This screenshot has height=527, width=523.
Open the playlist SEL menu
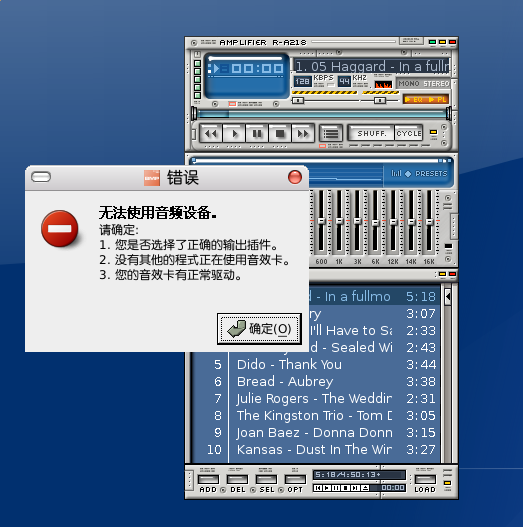(267, 483)
